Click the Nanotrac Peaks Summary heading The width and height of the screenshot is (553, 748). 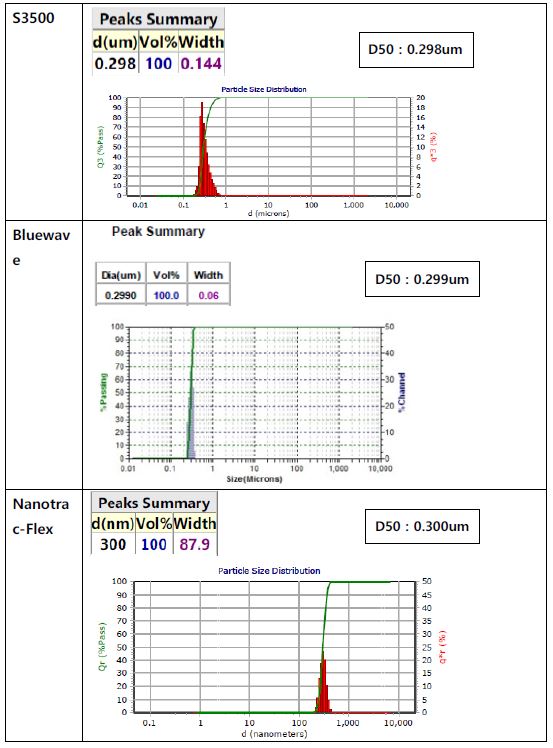pyautogui.click(x=154, y=503)
